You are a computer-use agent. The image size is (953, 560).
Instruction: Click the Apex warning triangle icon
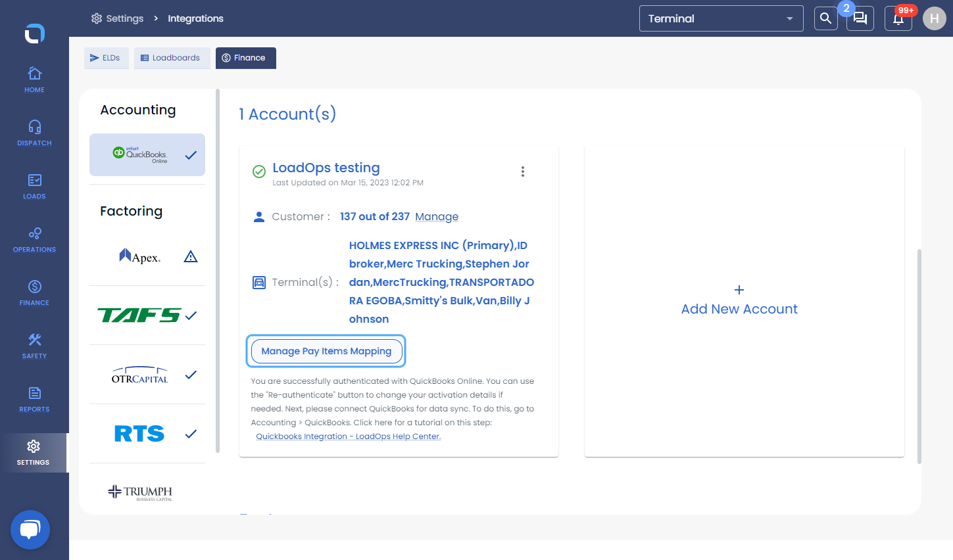click(191, 256)
